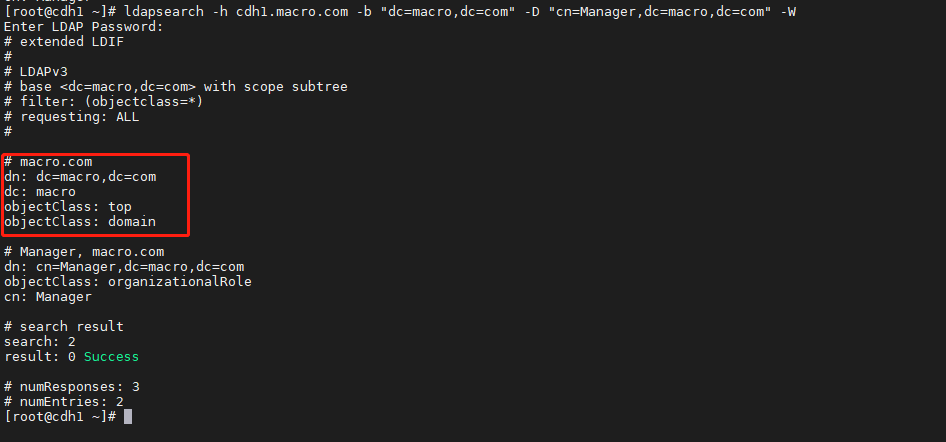Click the 'objectClass: organizationalRole' line
This screenshot has height=442, width=946.
point(128,282)
